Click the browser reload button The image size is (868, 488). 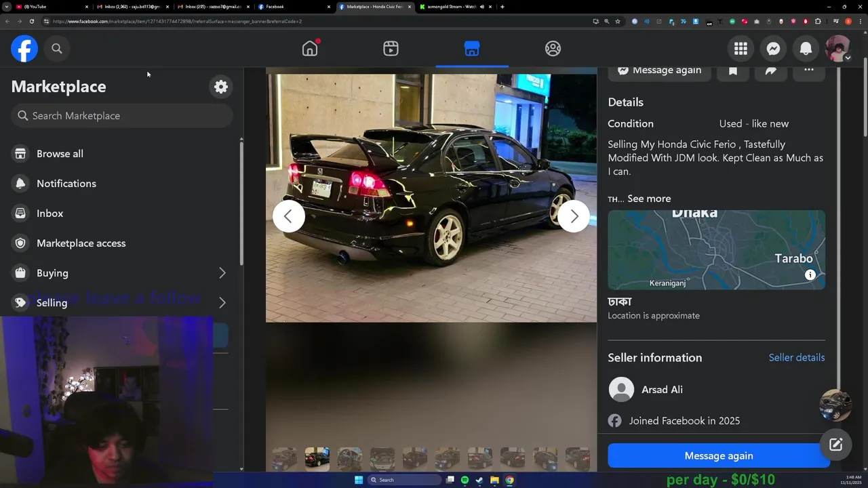pos(31,21)
